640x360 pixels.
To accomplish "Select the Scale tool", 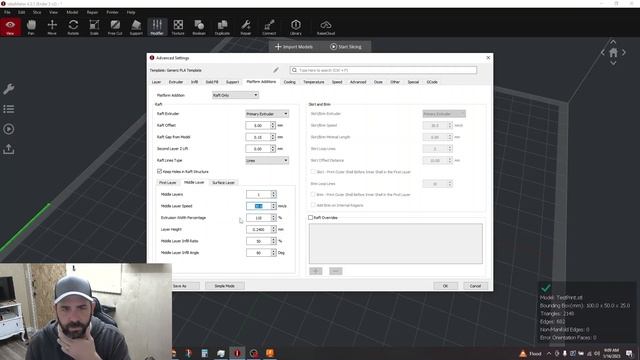I will click(x=94, y=27).
